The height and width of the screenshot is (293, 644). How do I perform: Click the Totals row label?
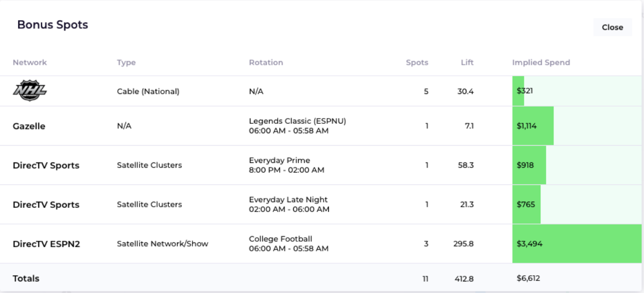[x=26, y=279]
